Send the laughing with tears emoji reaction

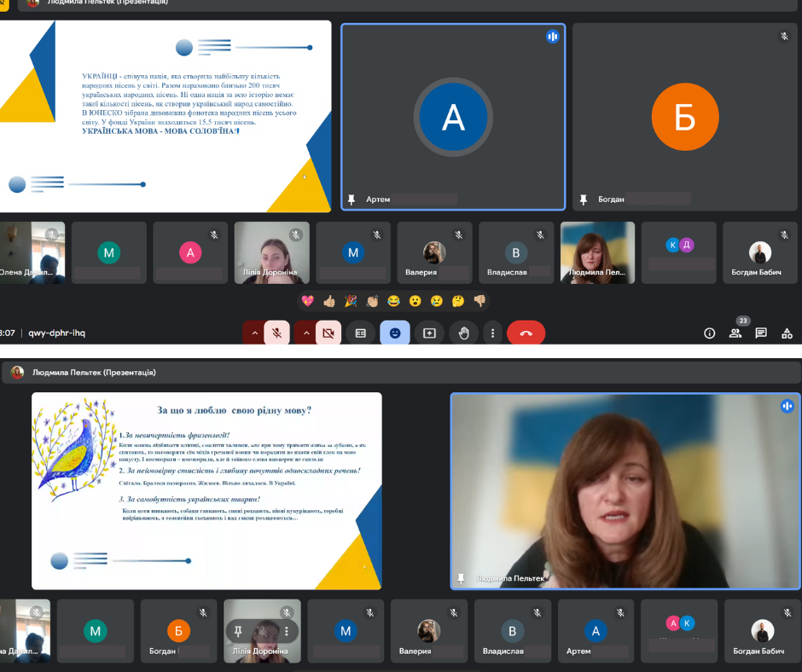click(x=393, y=301)
